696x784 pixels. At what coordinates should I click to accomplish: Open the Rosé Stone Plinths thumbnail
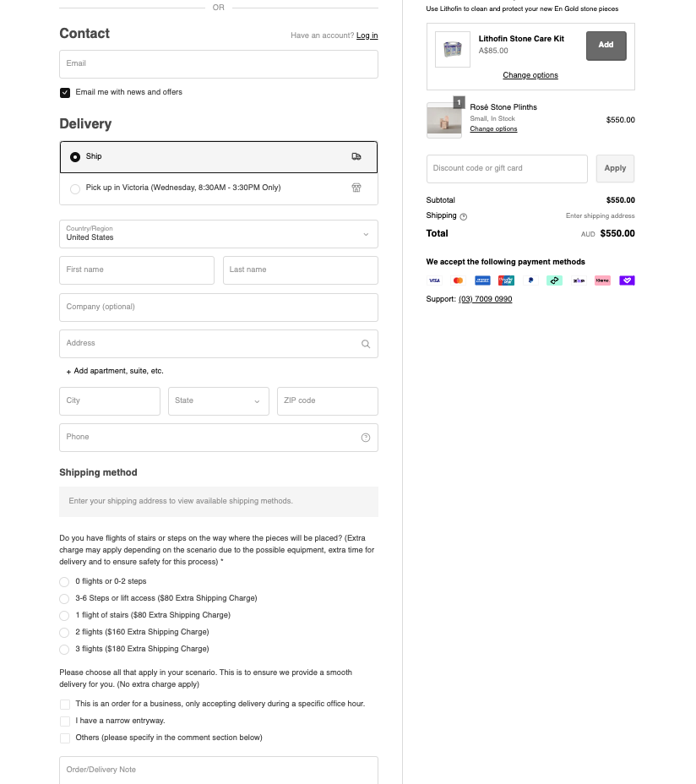pyautogui.click(x=444, y=121)
